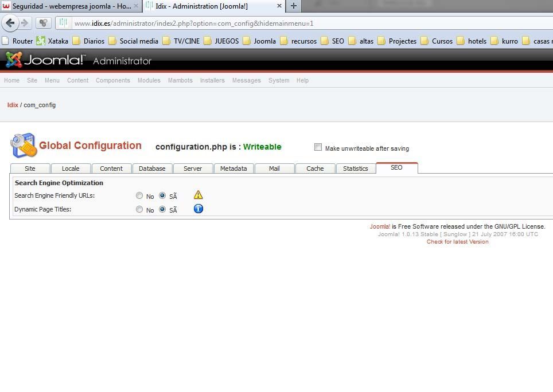Viewport: 553px width, 392px height.
Task: Click warning icon beside Search Engine Friendly URLs
Action: [198, 195]
